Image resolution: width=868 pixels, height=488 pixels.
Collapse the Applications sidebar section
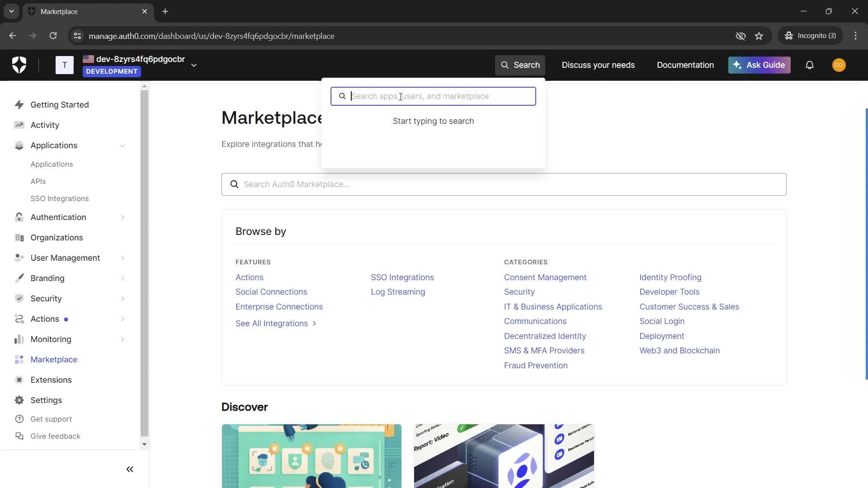click(x=122, y=145)
